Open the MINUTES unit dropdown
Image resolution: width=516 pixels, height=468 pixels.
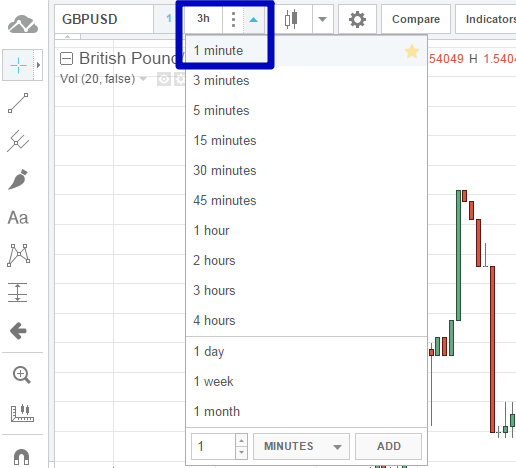pyautogui.click(x=301, y=446)
